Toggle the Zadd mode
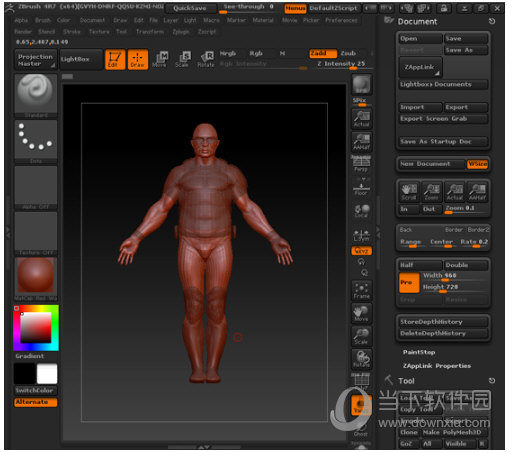This screenshot has width=515, height=452. pyautogui.click(x=323, y=53)
